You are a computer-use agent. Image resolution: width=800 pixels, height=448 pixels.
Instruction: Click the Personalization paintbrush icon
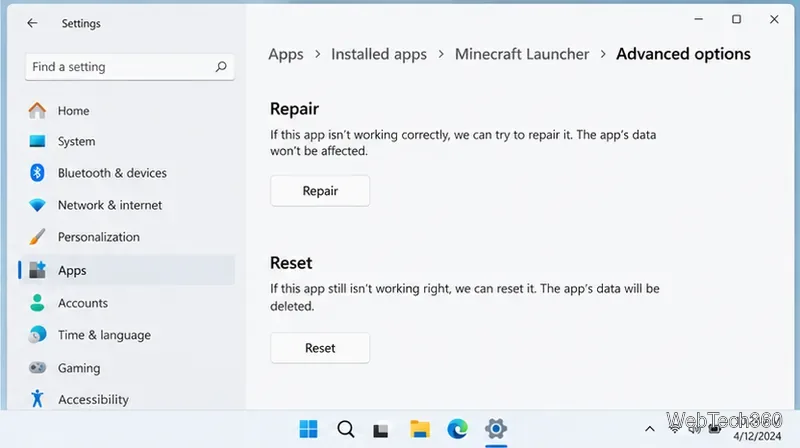pyautogui.click(x=37, y=237)
